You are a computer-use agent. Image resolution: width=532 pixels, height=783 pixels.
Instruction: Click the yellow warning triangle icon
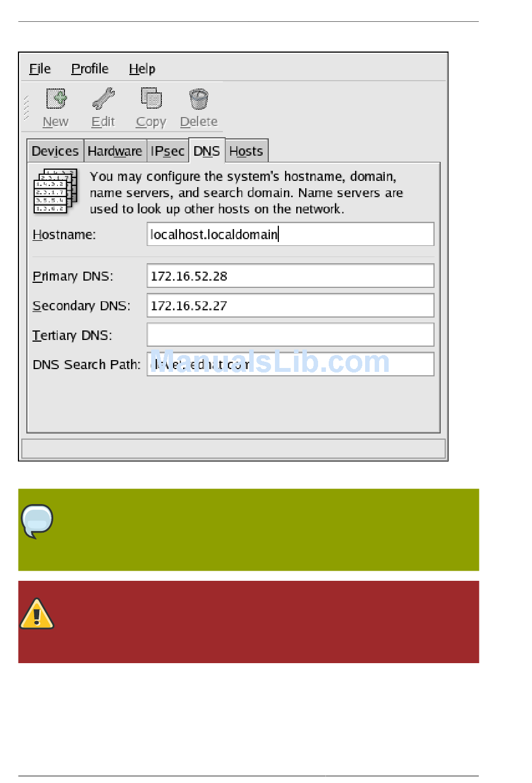(x=37, y=614)
